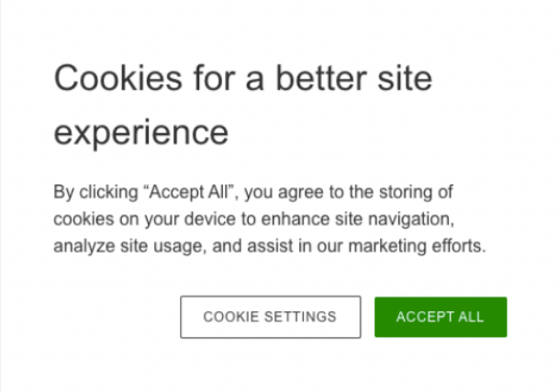Select the white outlined COOKIE SETTINGS button

point(270,317)
